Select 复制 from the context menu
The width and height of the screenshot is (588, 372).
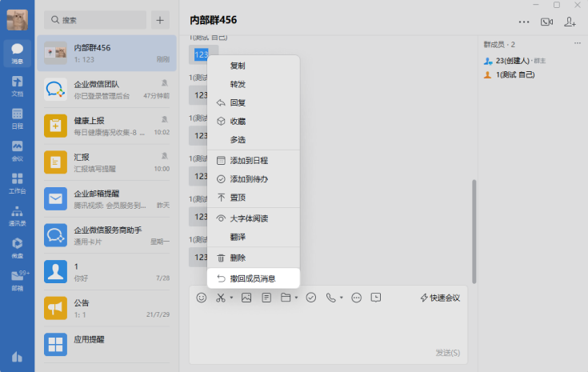pyautogui.click(x=238, y=66)
